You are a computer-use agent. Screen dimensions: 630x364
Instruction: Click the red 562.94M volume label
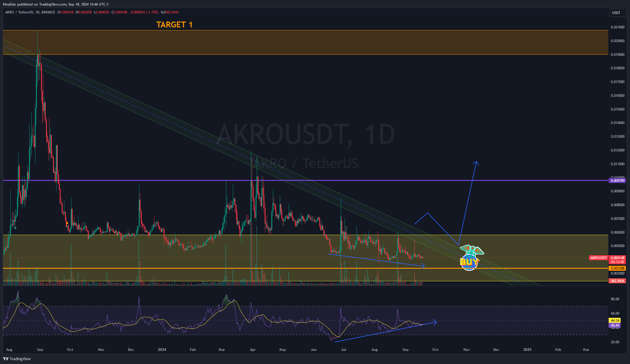tap(617, 281)
